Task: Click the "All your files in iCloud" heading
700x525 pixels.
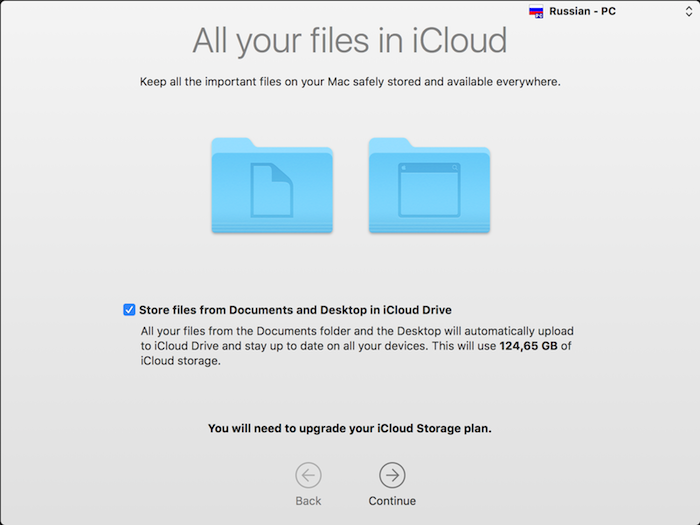Action: 350,41
